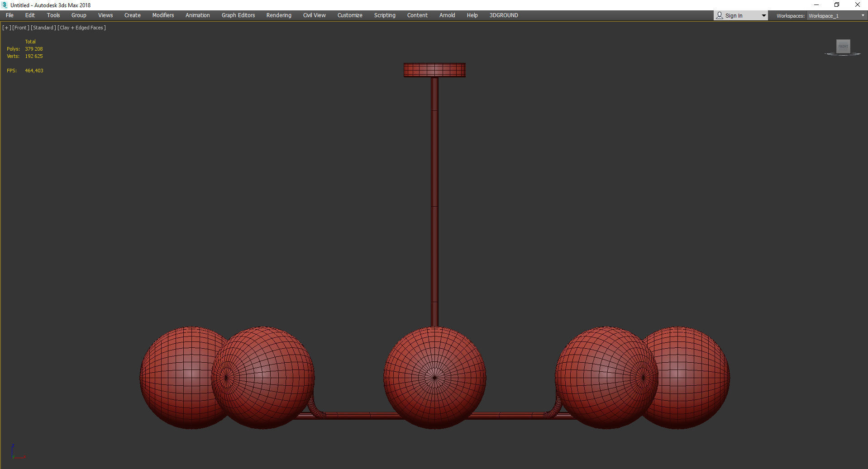Image resolution: width=868 pixels, height=469 pixels.
Task: Click the user profile icon beside Sign In
Action: click(720, 15)
